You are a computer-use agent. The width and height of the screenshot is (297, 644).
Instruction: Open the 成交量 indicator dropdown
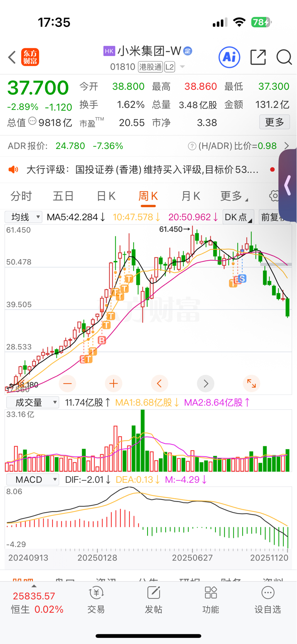click(33, 403)
